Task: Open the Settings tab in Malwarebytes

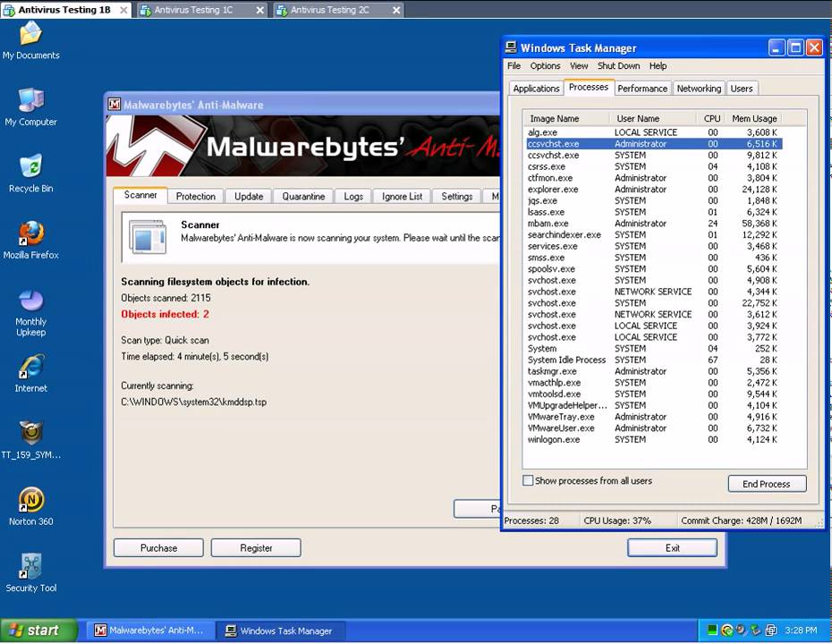Action: (x=457, y=196)
